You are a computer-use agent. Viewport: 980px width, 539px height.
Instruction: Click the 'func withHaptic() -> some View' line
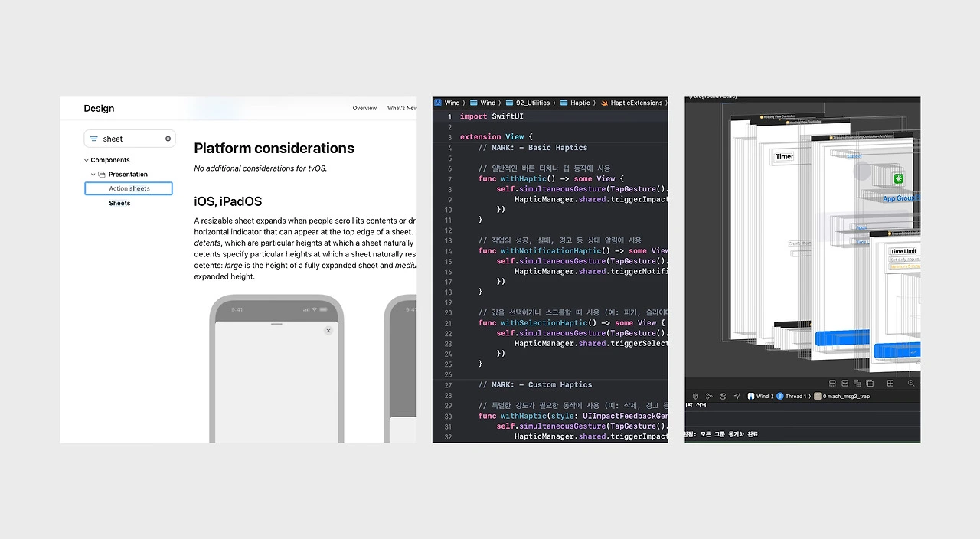pyautogui.click(x=551, y=178)
